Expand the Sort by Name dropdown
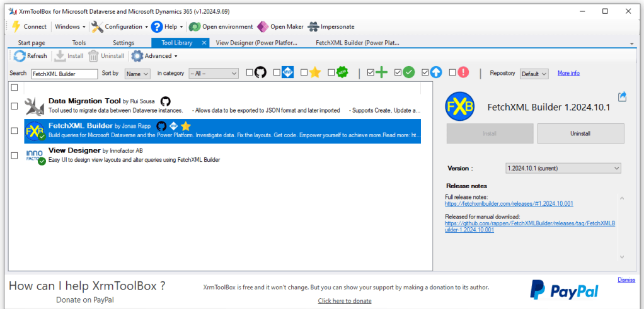This screenshot has height=309, width=644. [x=137, y=74]
